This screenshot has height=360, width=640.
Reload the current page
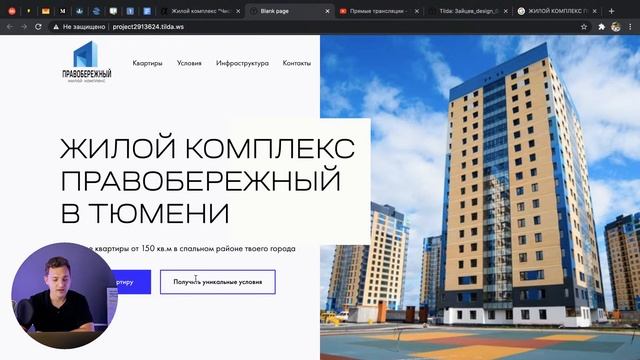pos(38,27)
